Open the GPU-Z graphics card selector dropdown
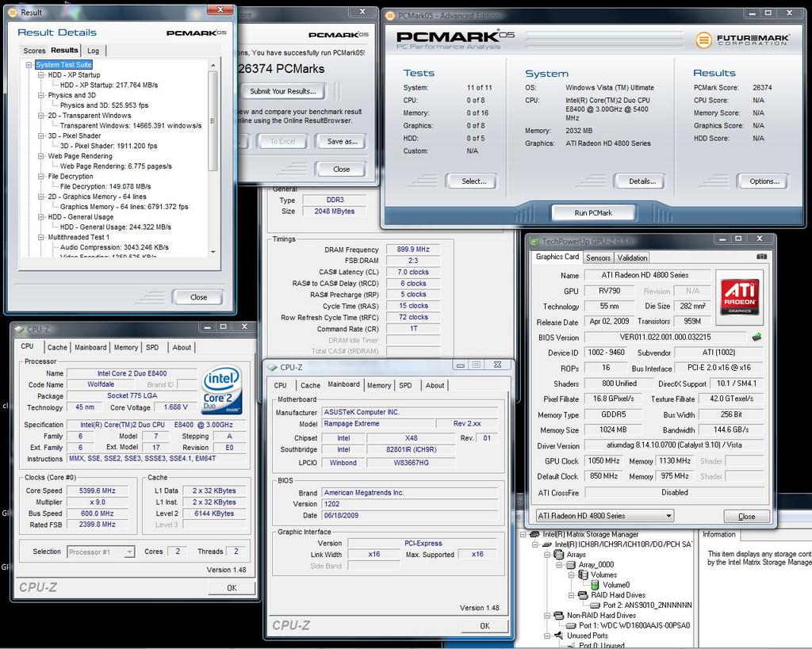Screen dimensions: 812x649 (x=668, y=516)
